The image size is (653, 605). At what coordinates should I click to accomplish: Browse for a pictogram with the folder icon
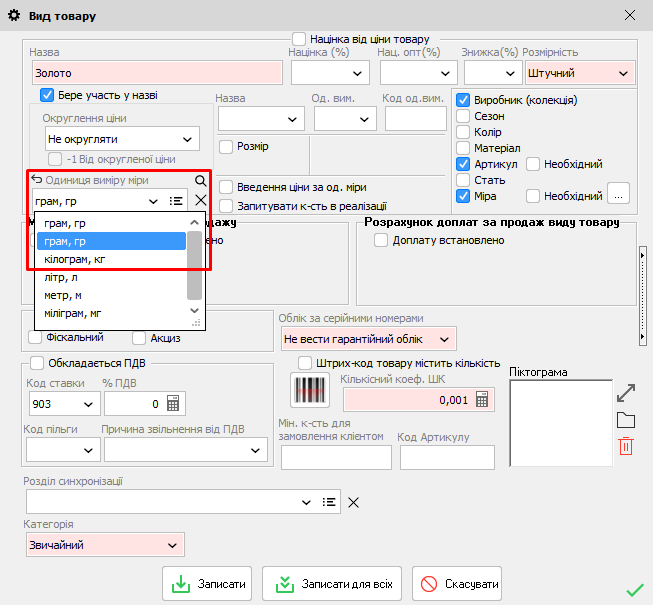tap(626, 420)
